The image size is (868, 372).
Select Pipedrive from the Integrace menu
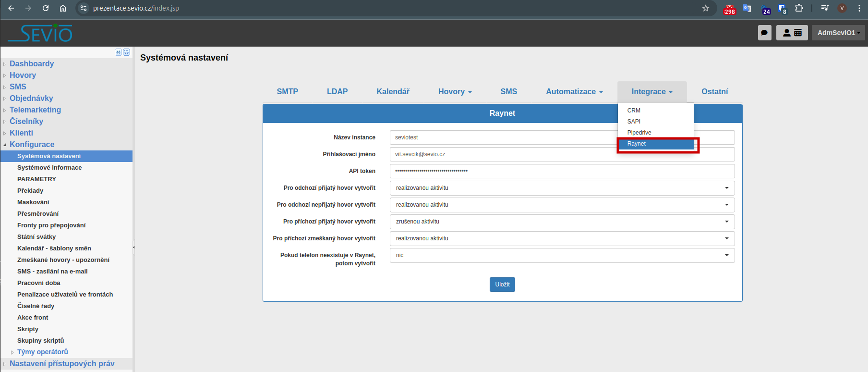point(639,133)
